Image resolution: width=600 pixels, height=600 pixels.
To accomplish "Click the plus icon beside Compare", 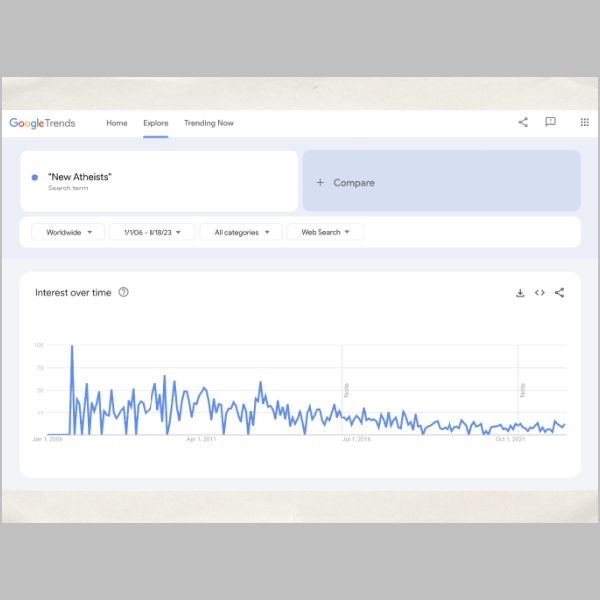I will pos(320,183).
